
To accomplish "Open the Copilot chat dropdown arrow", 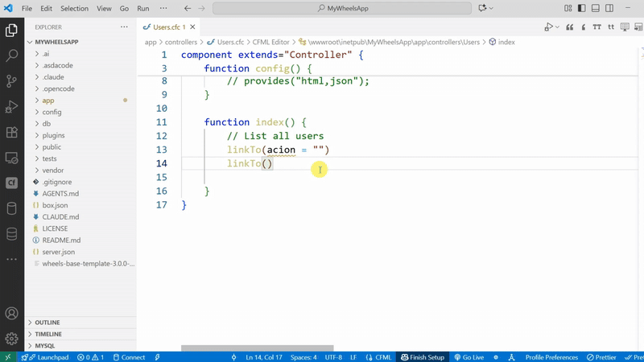I will point(491,8).
